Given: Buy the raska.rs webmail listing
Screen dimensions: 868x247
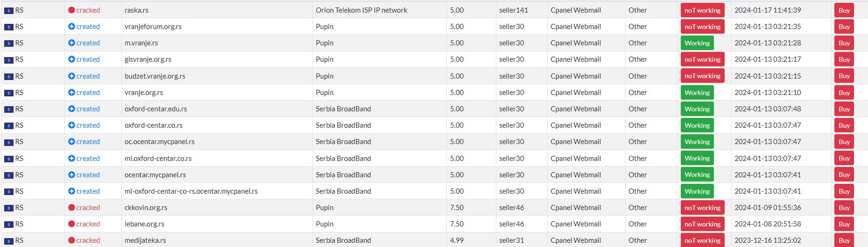Looking at the screenshot, I should [844, 10].
